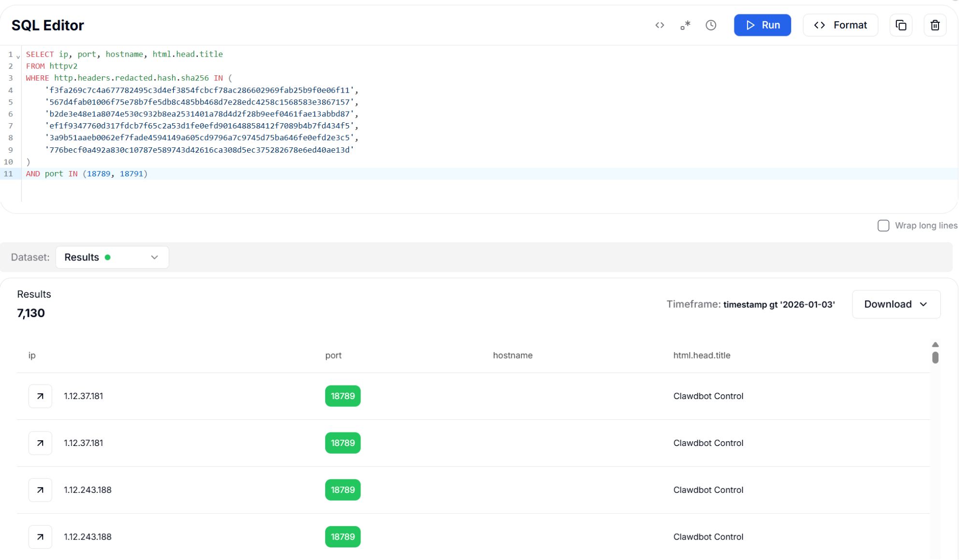The height and width of the screenshot is (560, 966).
Task: Delete query using trash icon
Action: click(x=935, y=25)
